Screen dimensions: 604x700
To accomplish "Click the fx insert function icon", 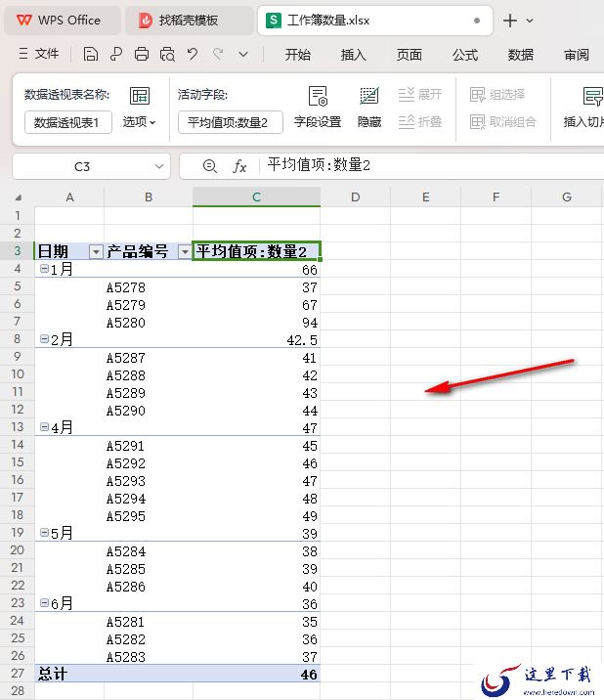I will pyautogui.click(x=239, y=166).
